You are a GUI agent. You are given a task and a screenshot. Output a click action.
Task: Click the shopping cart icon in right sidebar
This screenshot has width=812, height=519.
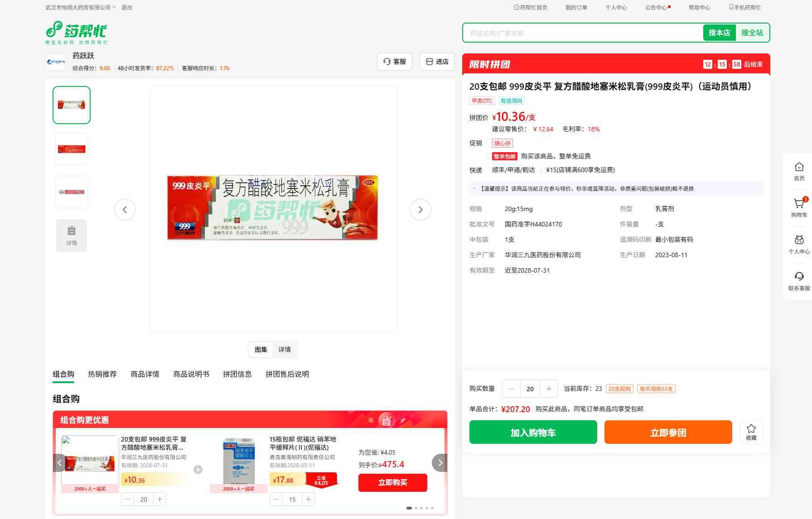798,204
